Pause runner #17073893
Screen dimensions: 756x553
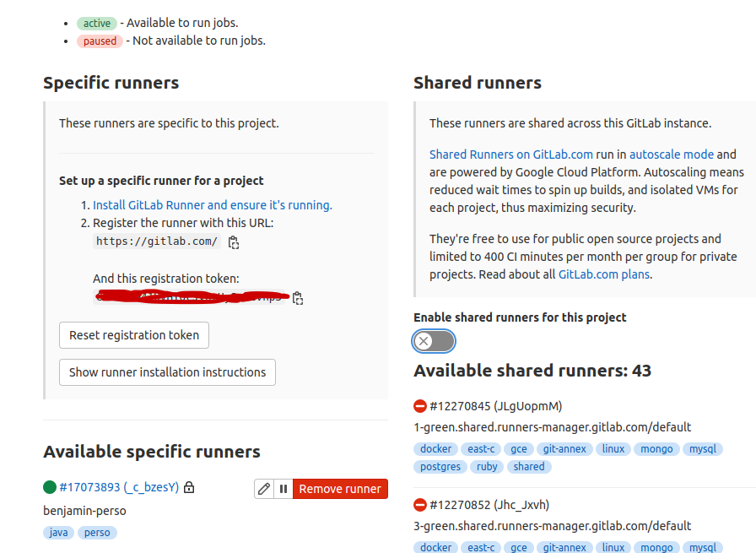tap(283, 489)
